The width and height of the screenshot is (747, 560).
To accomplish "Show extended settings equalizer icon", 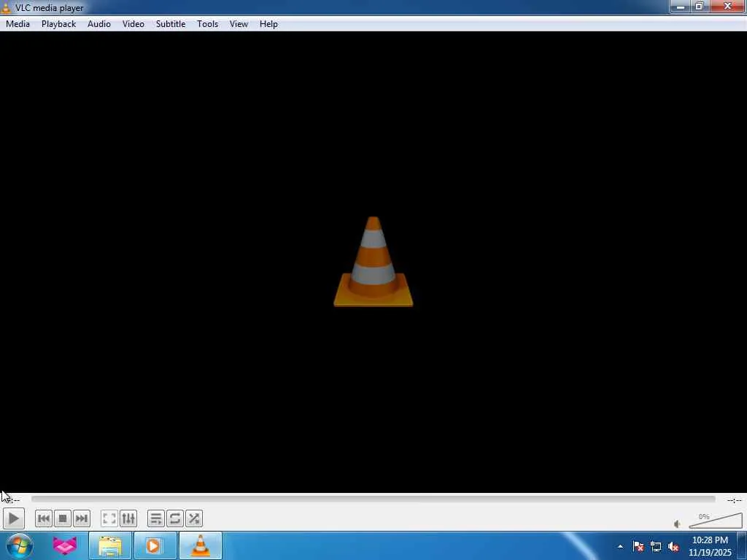I will pos(128,518).
